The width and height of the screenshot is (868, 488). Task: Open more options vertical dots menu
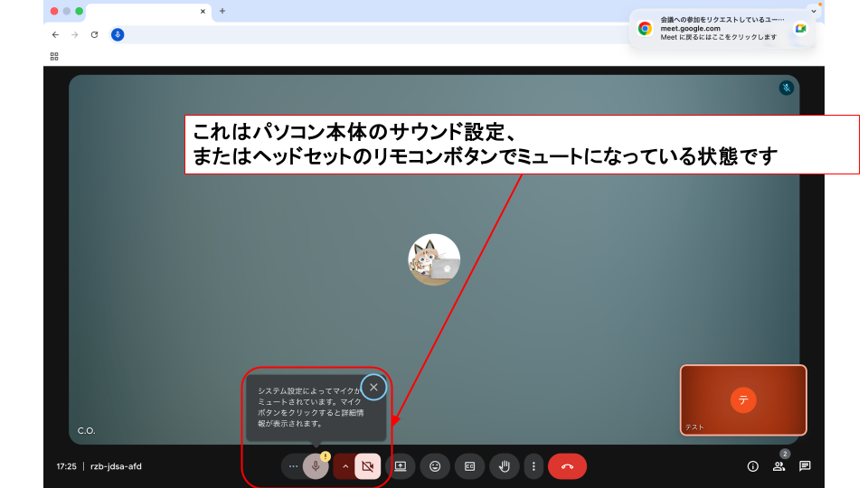click(533, 466)
